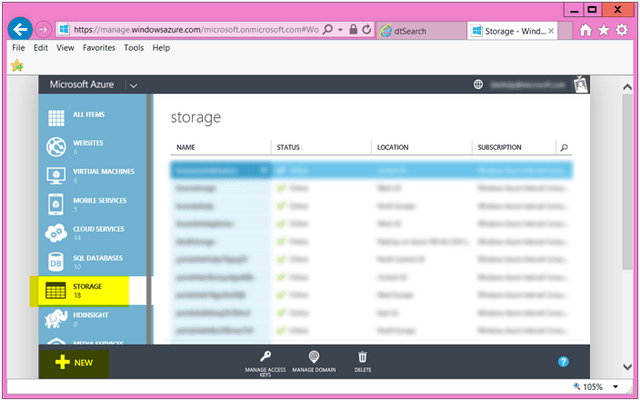Select the SQL Databases sidebar icon
Screen dimensions: 640x401
coord(56,262)
